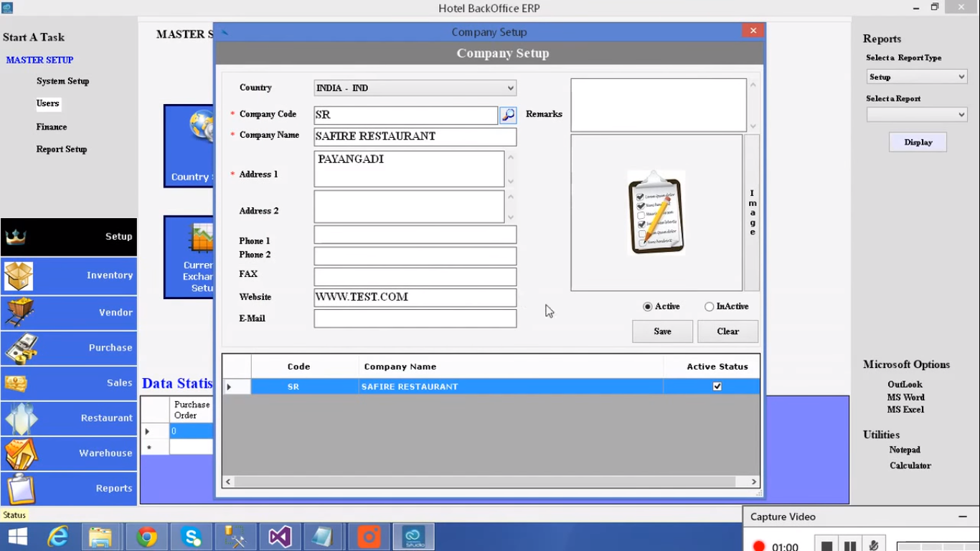Open Calculator under Utilities
The height and width of the screenshot is (551, 980).
point(910,466)
